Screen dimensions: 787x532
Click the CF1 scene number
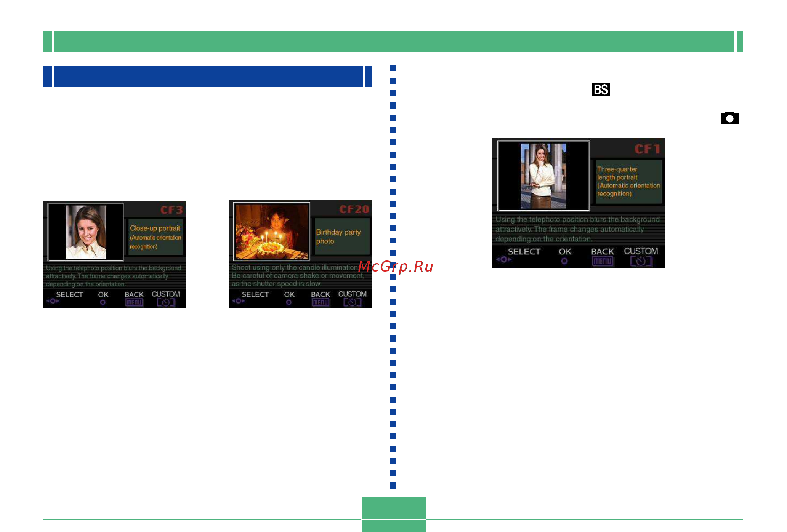pos(647,149)
